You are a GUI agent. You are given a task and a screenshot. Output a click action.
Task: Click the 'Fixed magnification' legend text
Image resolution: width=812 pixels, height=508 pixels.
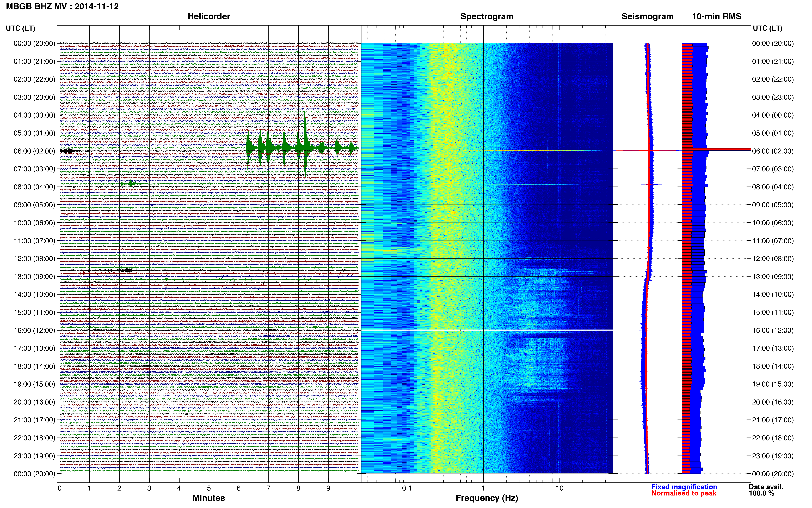(x=684, y=487)
